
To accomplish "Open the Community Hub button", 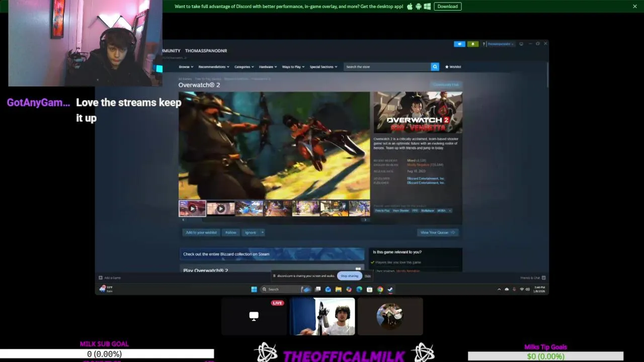I will pos(446,85).
